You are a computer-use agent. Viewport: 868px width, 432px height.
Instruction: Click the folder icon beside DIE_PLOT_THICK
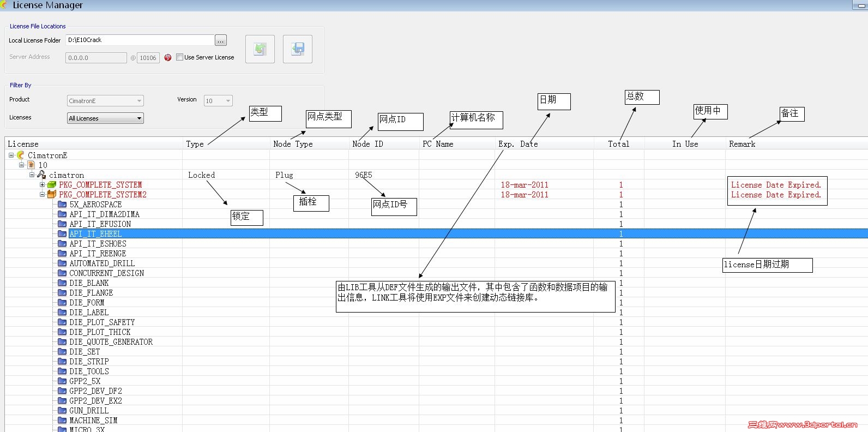tap(62, 332)
